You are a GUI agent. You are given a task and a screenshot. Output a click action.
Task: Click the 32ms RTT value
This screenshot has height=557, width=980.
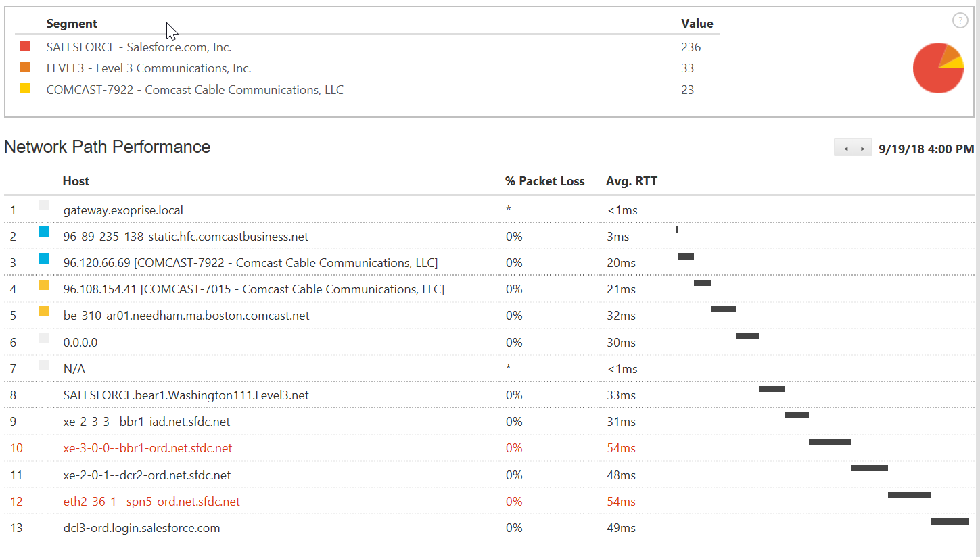coord(622,316)
